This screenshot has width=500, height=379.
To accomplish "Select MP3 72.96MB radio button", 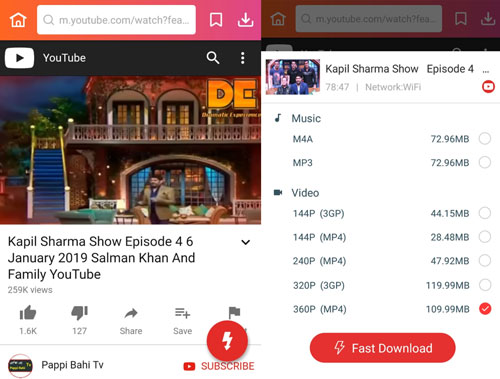I will [x=485, y=163].
